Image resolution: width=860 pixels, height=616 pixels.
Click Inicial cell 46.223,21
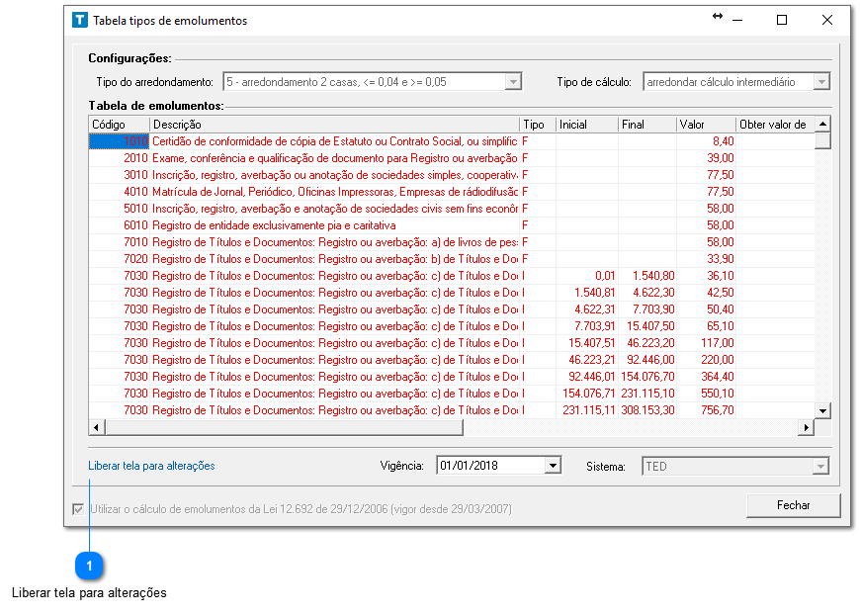[587, 360]
